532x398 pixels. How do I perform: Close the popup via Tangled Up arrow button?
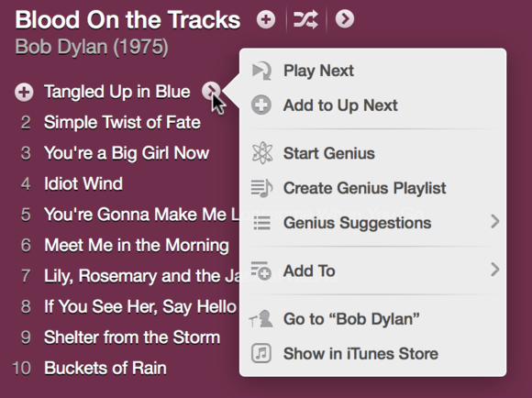tap(211, 92)
